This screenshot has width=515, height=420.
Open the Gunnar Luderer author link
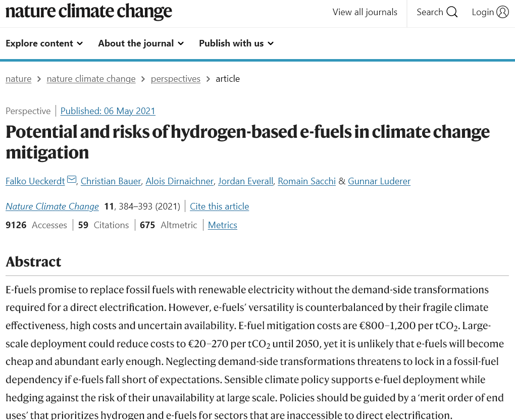(379, 181)
